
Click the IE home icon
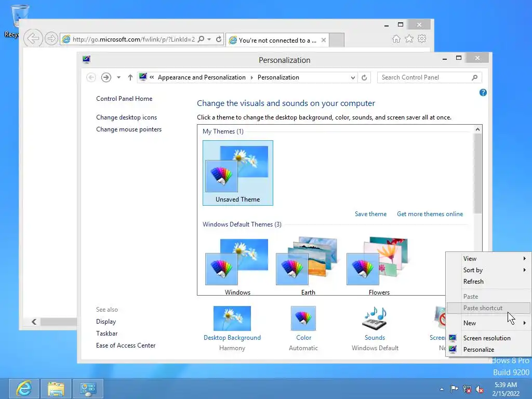tap(396, 38)
